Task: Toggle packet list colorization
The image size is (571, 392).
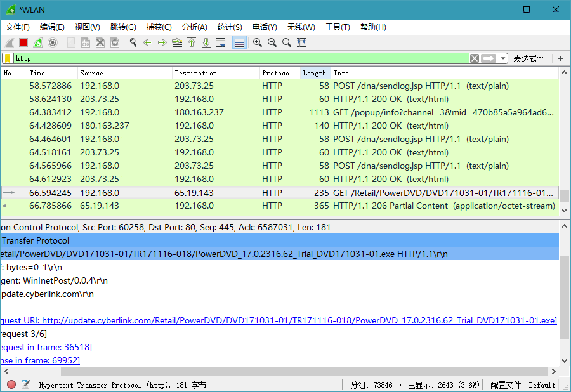Action: pos(239,42)
